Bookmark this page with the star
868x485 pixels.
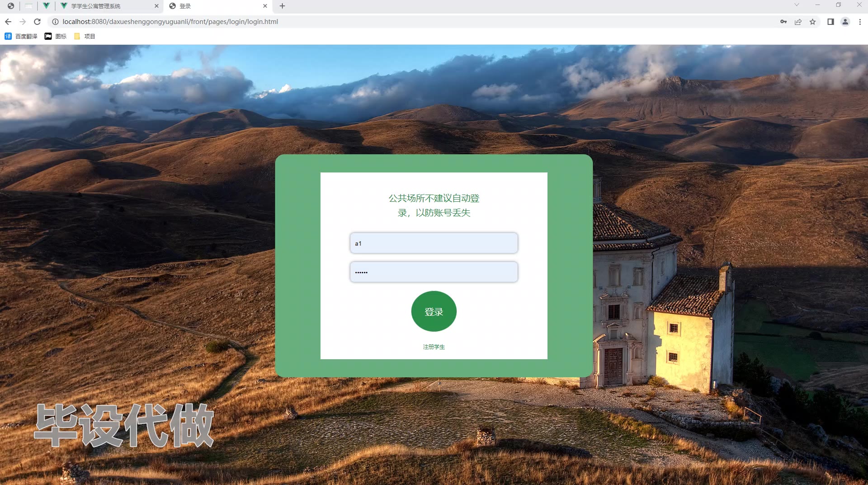812,22
